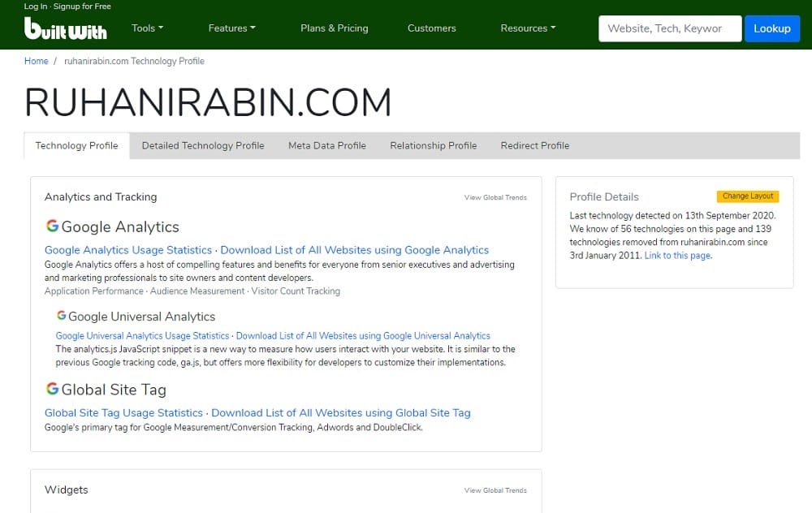Switch to the Detailed Technology Profile tab
The height and width of the screenshot is (513, 812).
click(x=202, y=145)
